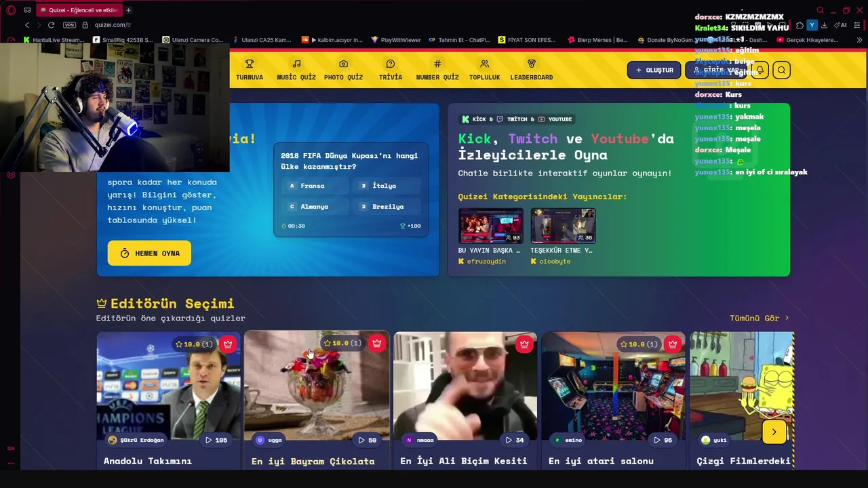Open the En İyi Ali Biçim Kesiti quiz image
Viewport: 868px width, 488px height.
465,386
